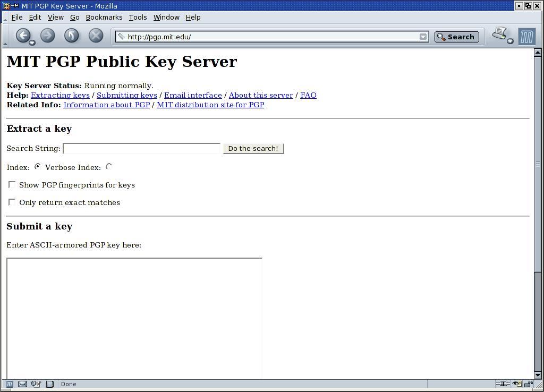Open the FAQ link

tap(309, 95)
